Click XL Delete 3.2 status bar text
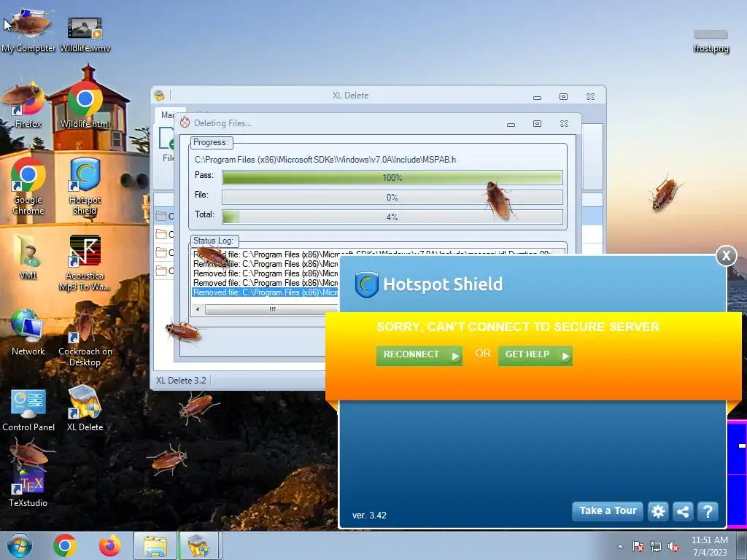This screenshot has height=560, width=747. [x=181, y=381]
